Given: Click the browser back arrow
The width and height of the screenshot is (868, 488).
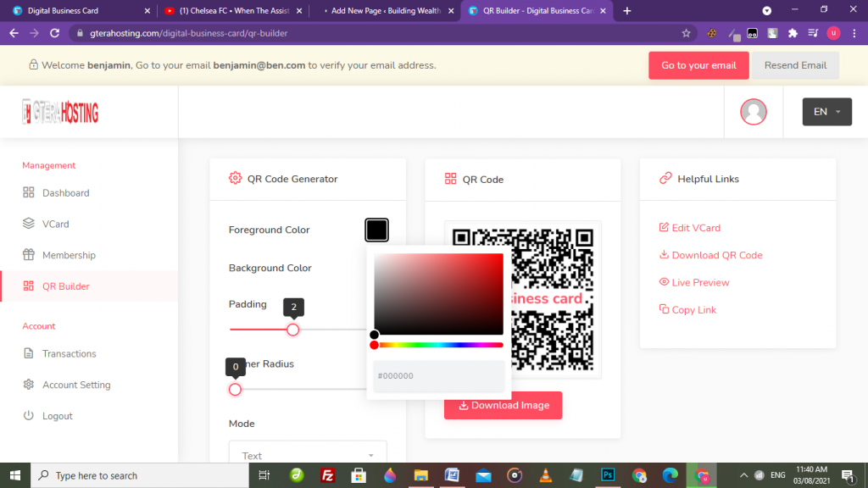Looking at the screenshot, I should 14,33.
